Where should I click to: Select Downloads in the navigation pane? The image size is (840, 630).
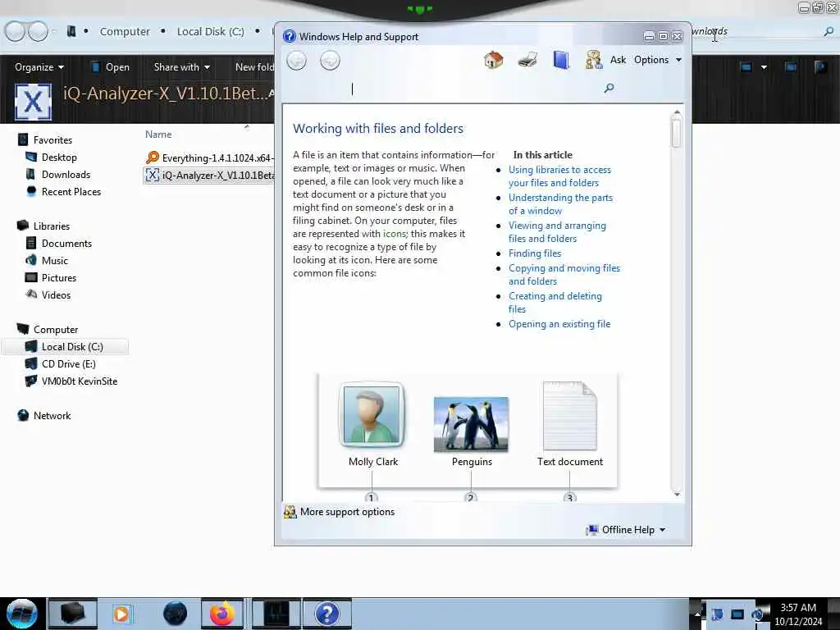click(66, 174)
